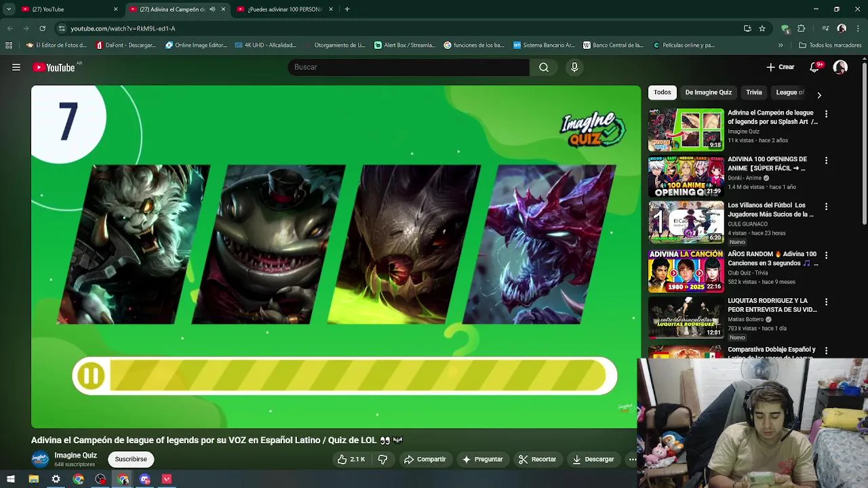
Task: Click the Compartir button
Action: point(425,459)
